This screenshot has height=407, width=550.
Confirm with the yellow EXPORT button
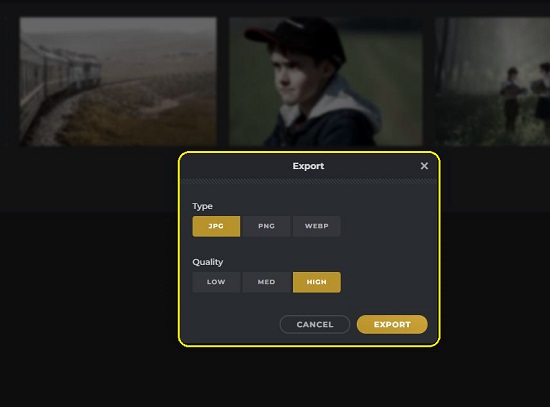(x=392, y=325)
